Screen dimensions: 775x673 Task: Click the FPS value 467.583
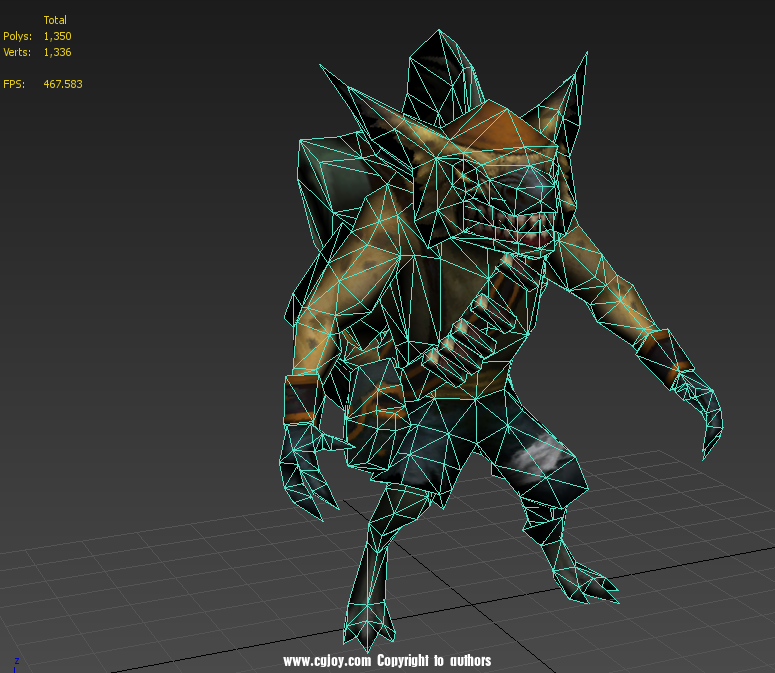(63, 84)
